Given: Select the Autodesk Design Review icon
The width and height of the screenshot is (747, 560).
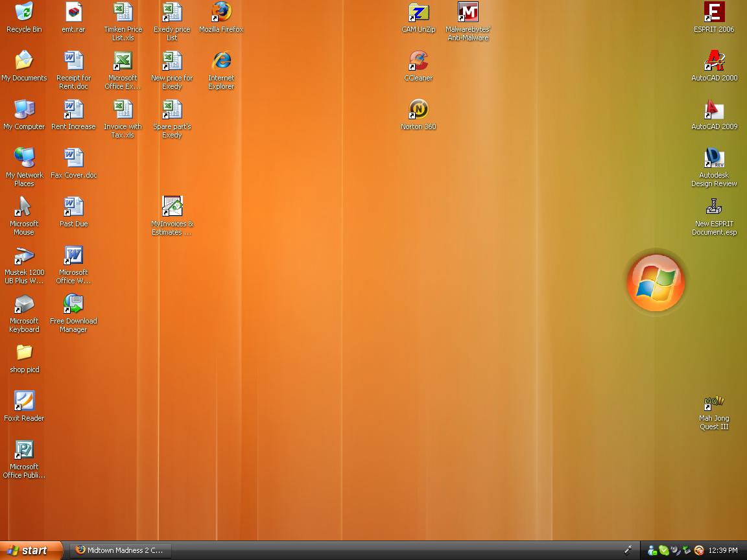Looking at the screenshot, I should pos(714,158).
